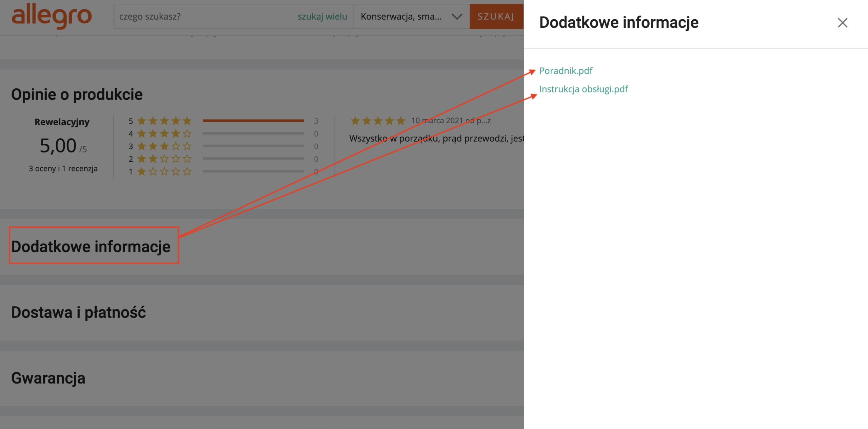Select the 3-star rating row stars
Image resolution: width=868 pixels, height=429 pixels.
[164, 146]
